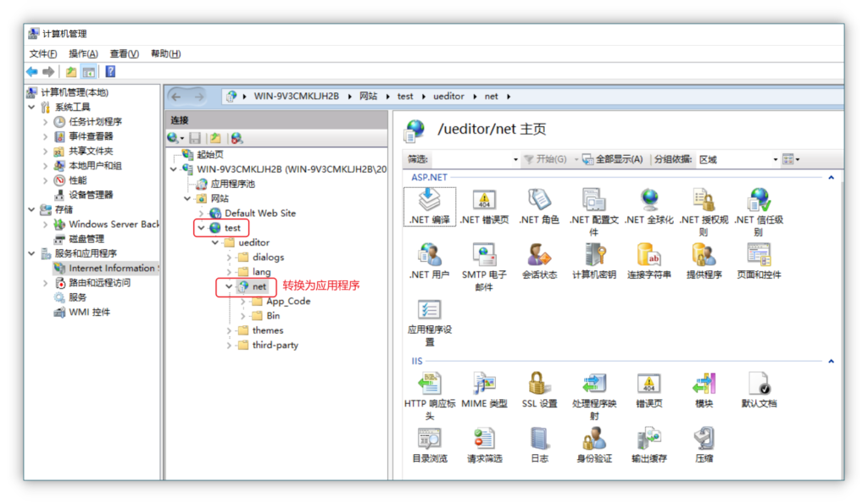
Task: Click the up-one-level toolbar icon
Action: 71,71
